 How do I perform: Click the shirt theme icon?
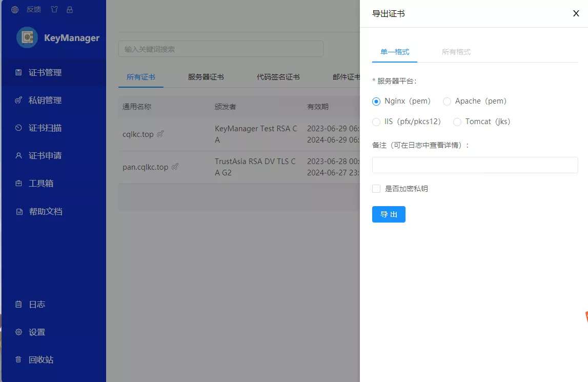point(54,10)
